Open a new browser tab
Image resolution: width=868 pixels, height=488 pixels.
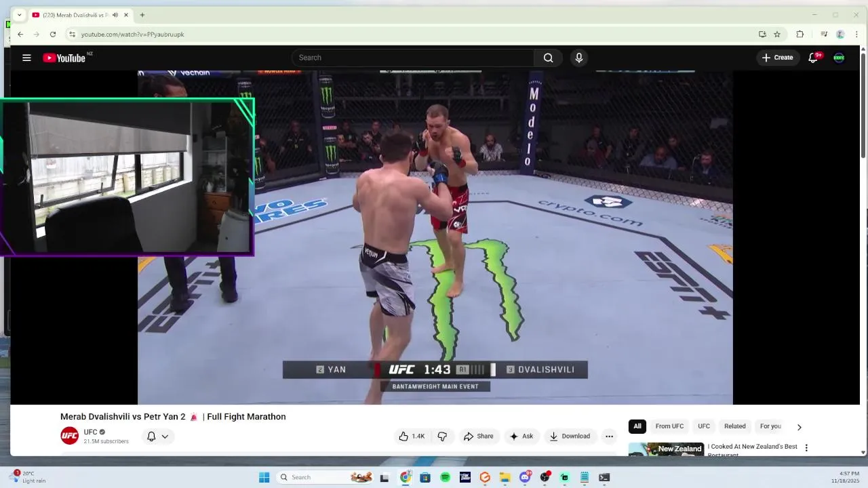click(142, 15)
